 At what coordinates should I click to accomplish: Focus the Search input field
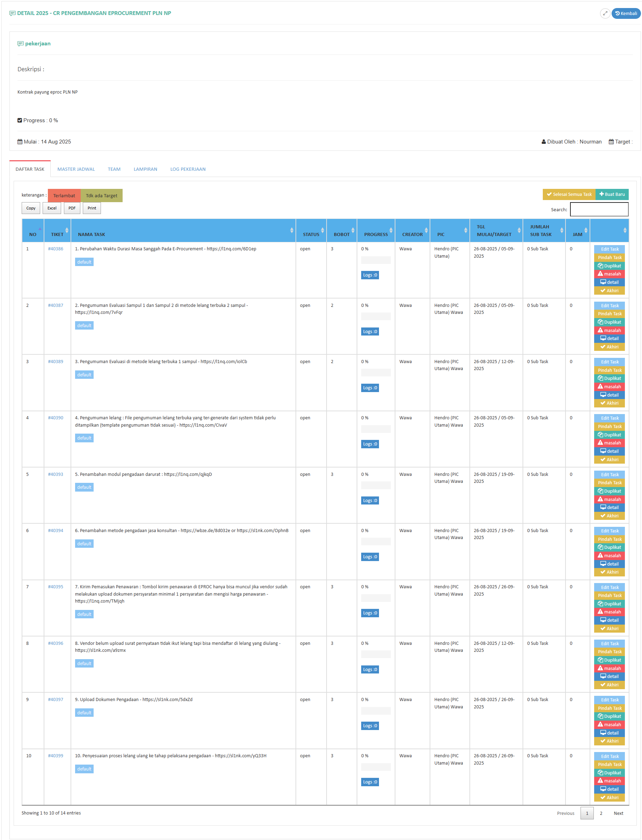pyautogui.click(x=599, y=209)
